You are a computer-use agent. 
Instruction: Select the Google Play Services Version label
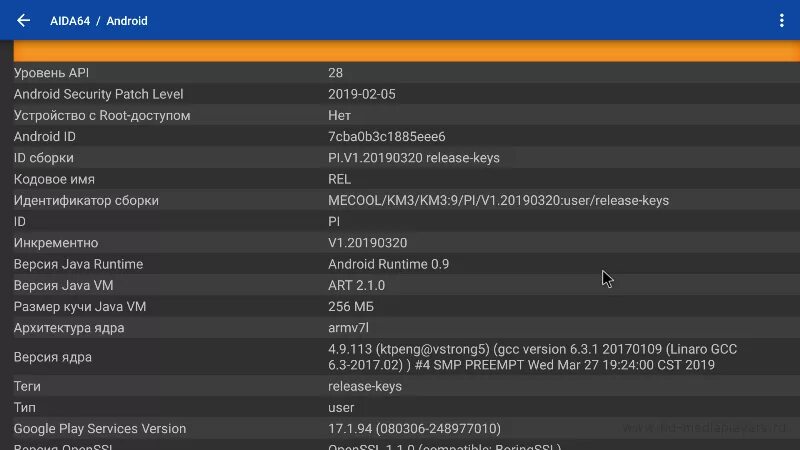(x=100, y=429)
